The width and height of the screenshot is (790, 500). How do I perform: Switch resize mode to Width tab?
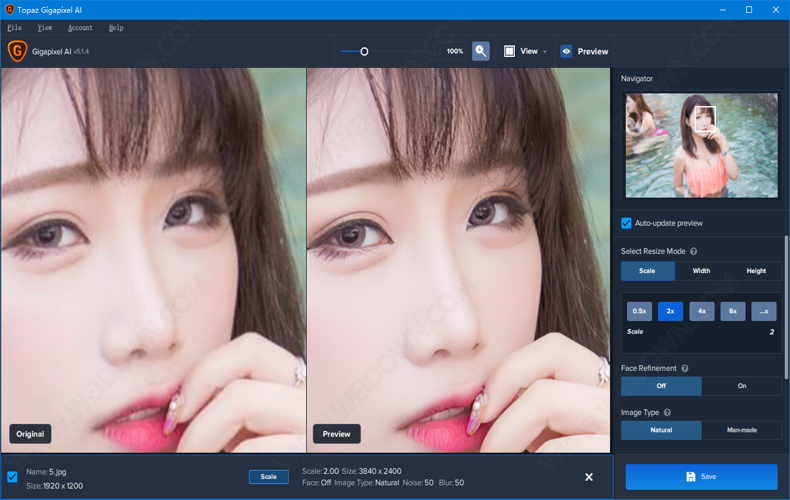coord(701,271)
